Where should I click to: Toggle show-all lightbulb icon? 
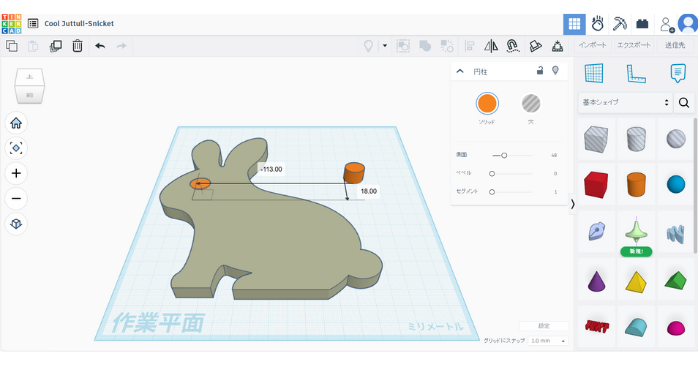click(368, 46)
